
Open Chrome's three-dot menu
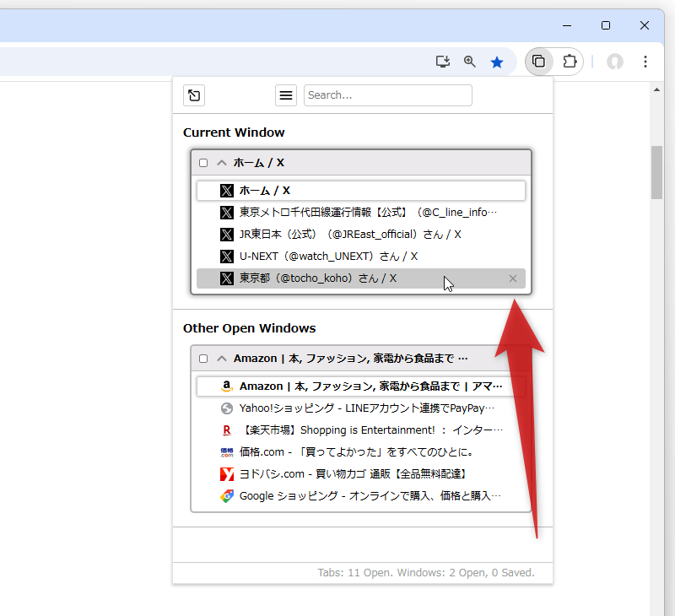pos(645,62)
